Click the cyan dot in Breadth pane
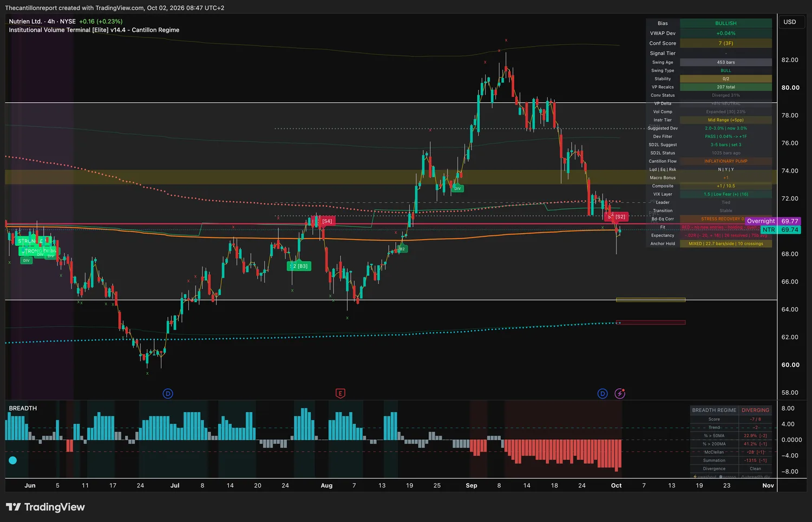 13,460
